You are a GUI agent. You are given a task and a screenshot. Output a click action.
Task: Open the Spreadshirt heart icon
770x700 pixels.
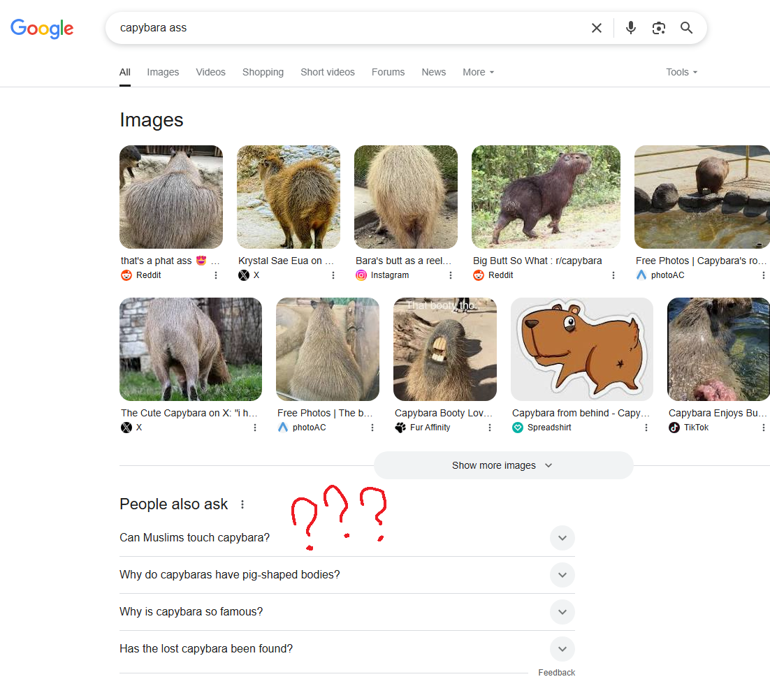pyautogui.click(x=518, y=428)
